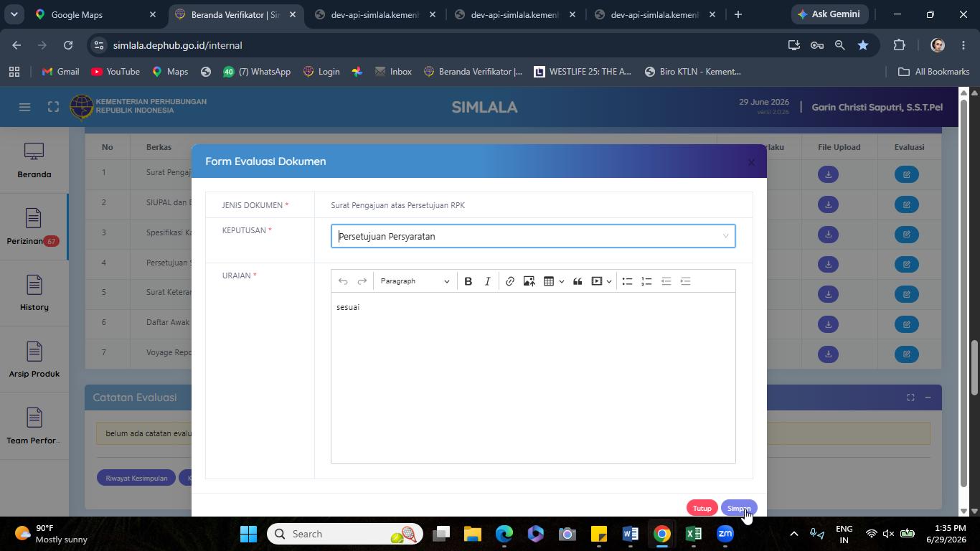This screenshot has width=980, height=551.
Task: Click the page vertical scrollbar thumb
Action: pyautogui.click(x=974, y=367)
